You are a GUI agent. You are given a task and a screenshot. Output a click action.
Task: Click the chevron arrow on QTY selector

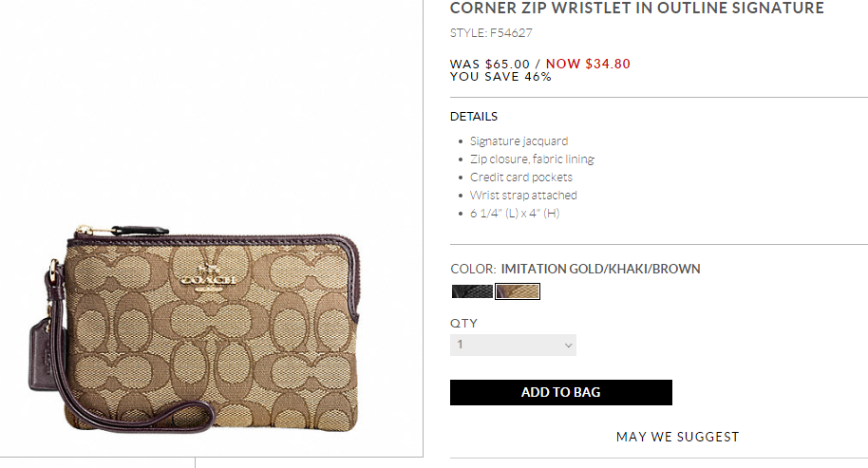[x=568, y=345]
